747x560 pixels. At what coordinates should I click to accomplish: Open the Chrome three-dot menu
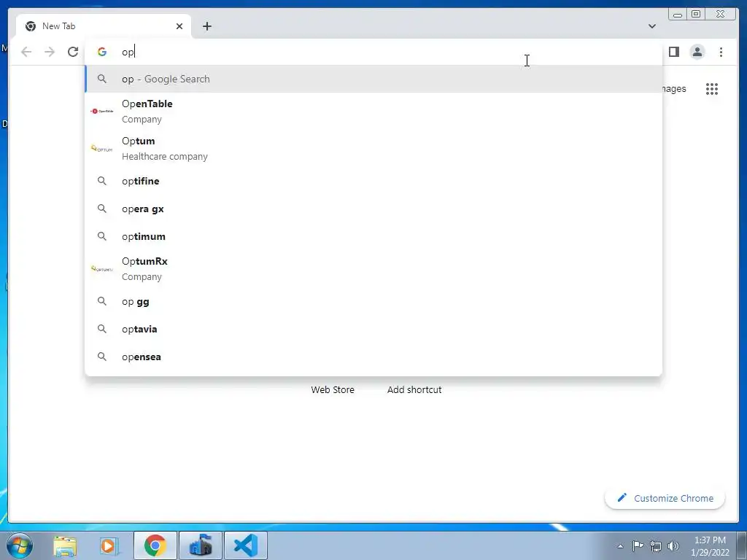pos(721,52)
